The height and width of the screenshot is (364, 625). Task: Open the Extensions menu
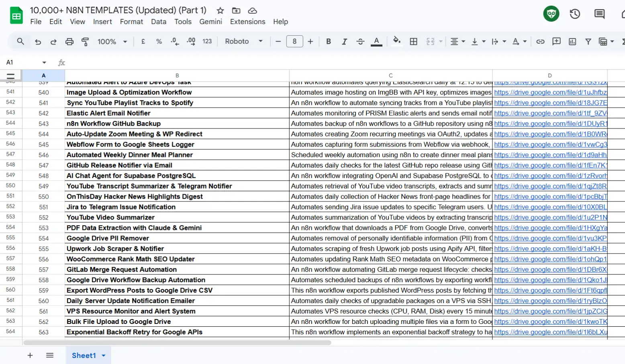(247, 22)
